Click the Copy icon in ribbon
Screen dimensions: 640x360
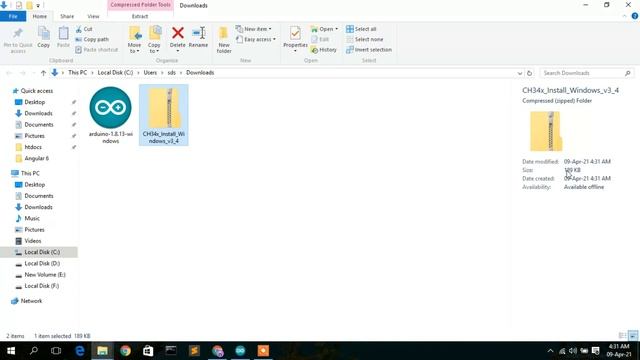(44, 33)
